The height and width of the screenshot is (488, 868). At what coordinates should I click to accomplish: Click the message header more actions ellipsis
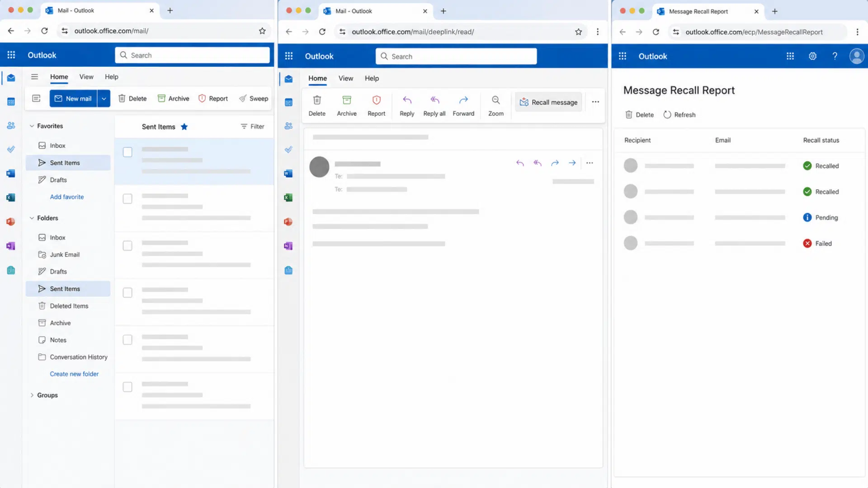(x=590, y=163)
